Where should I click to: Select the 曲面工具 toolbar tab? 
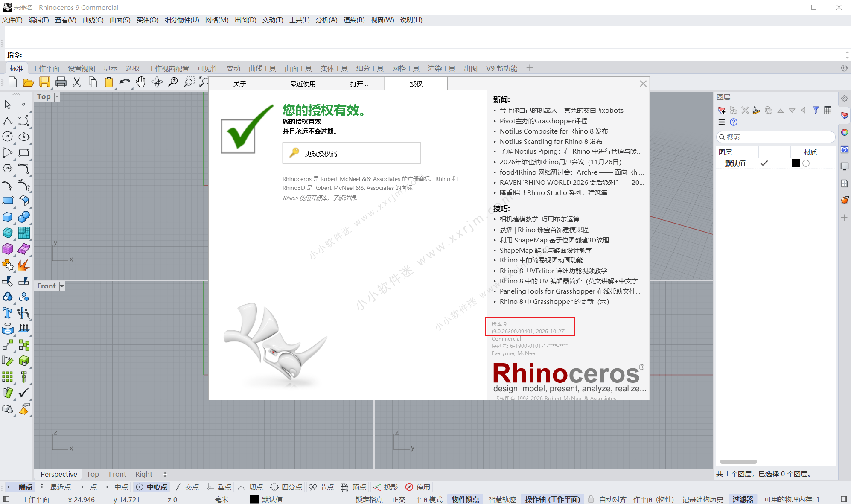point(298,68)
